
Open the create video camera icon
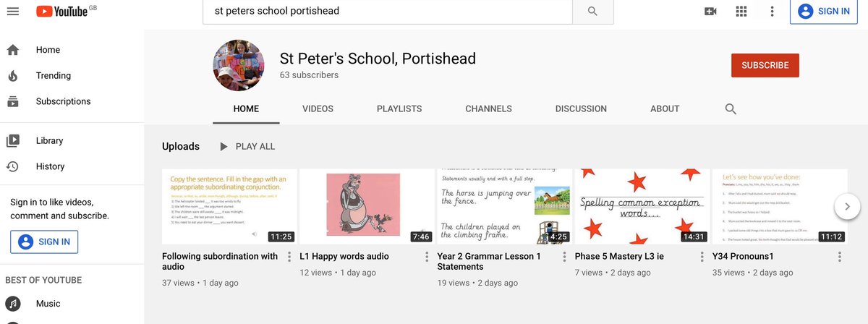[710, 12]
